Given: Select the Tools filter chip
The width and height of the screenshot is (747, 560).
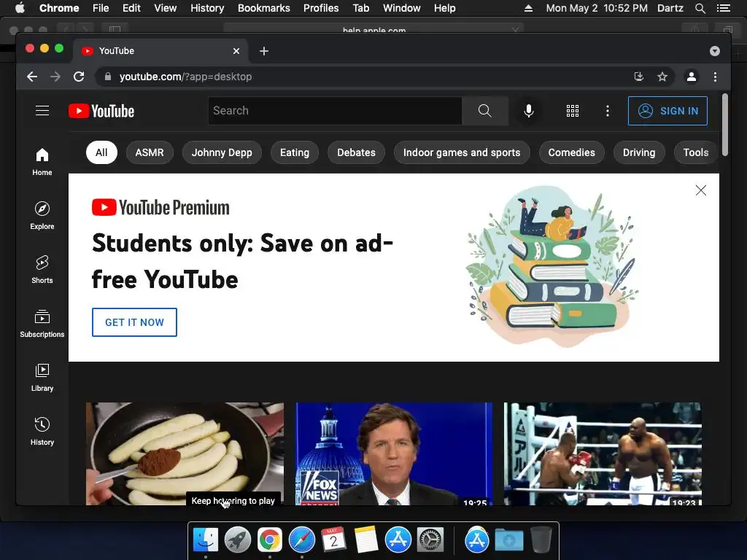Looking at the screenshot, I should coord(695,152).
